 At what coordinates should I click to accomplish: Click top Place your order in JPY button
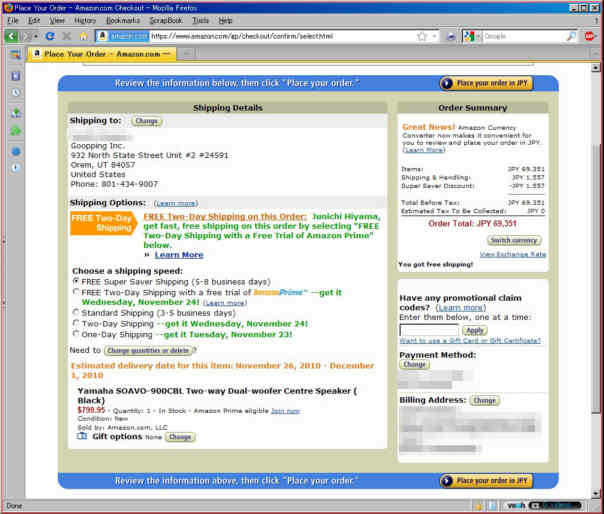[487, 83]
